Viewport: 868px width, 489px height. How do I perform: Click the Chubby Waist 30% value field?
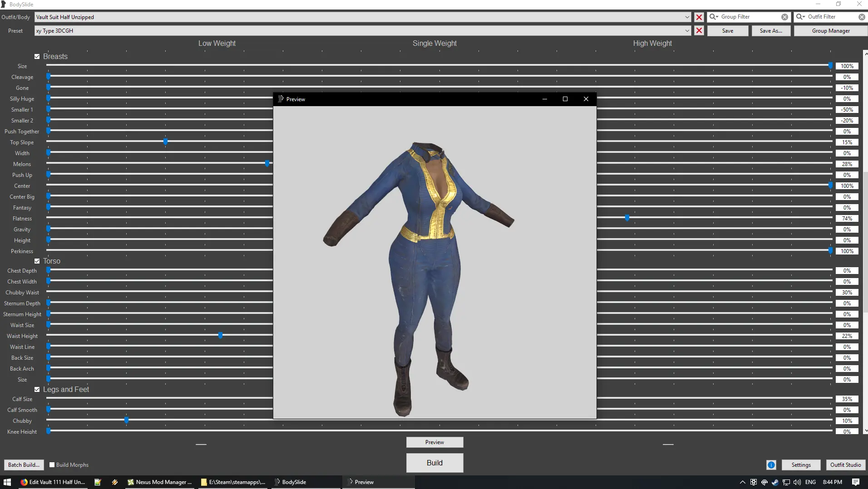(847, 293)
